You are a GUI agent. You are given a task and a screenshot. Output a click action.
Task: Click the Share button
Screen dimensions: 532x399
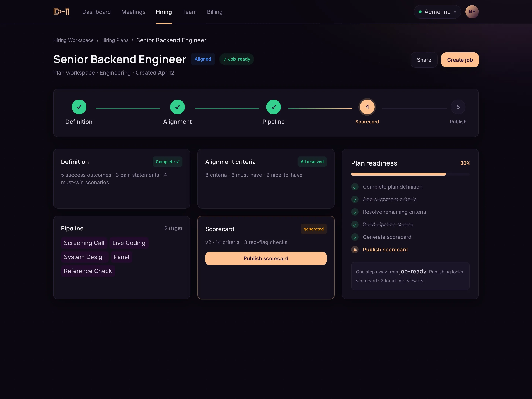tap(424, 60)
